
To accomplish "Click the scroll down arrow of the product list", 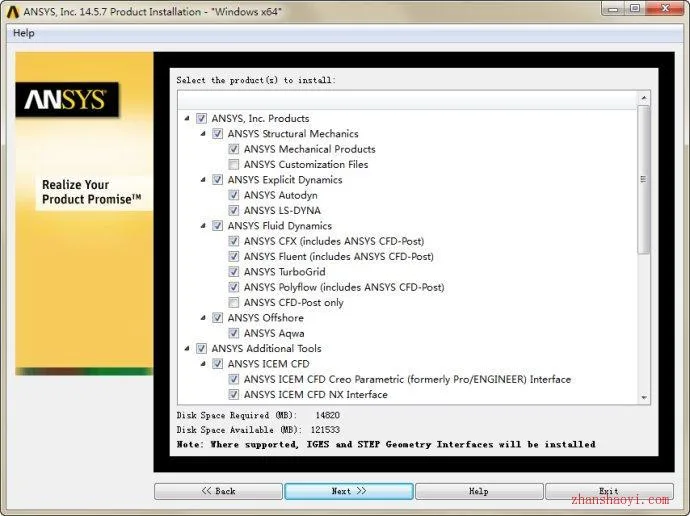I will pyautogui.click(x=644, y=397).
